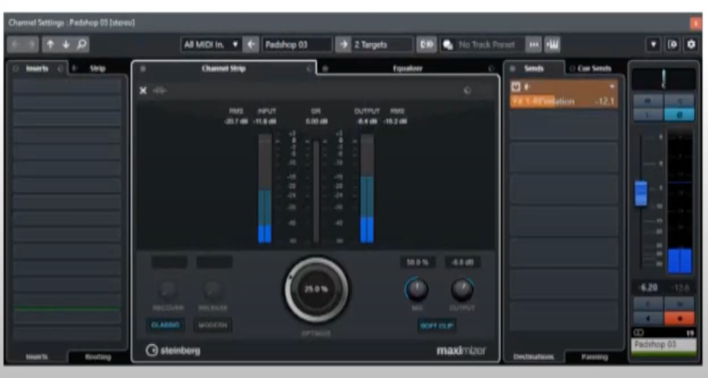The height and width of the screenshot is (378, 708).
Task: Click the monitor icon after 2 Targets
Action: (426, 44)
